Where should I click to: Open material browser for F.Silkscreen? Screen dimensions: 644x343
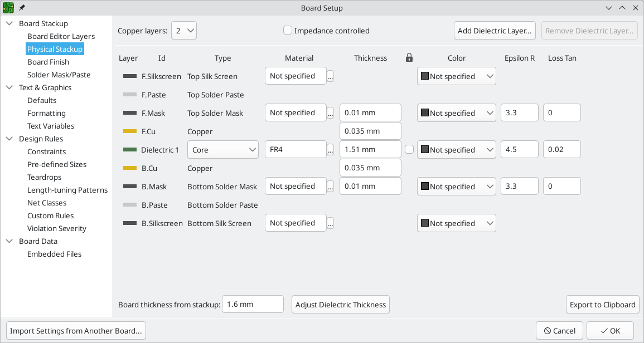pos(330,77)
